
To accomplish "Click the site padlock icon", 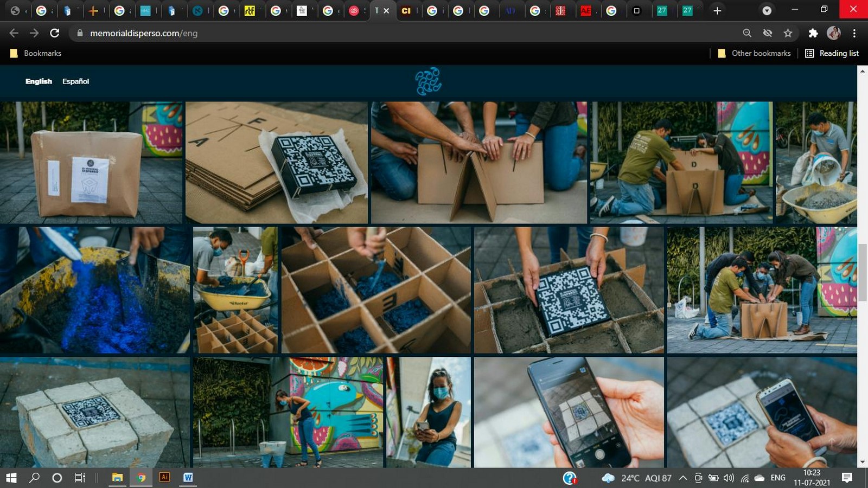I will click(80, 33).
